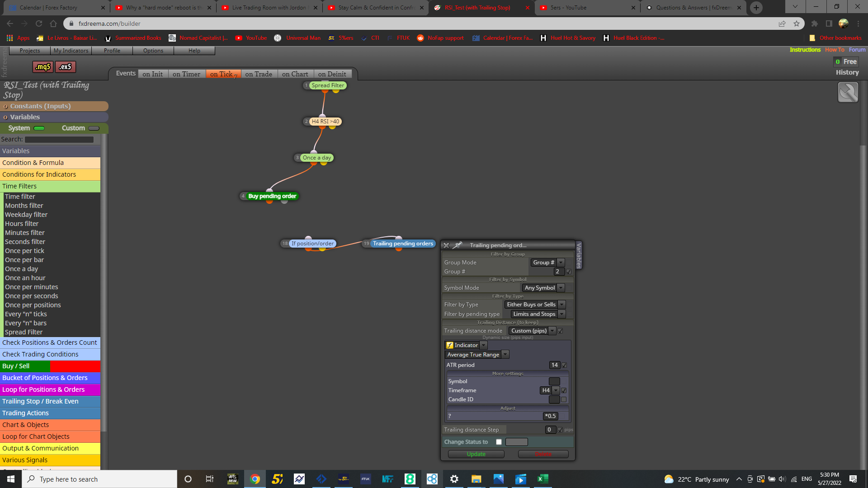
Task: Click the Change Status color swatch
Action: (x=517, y=442)
